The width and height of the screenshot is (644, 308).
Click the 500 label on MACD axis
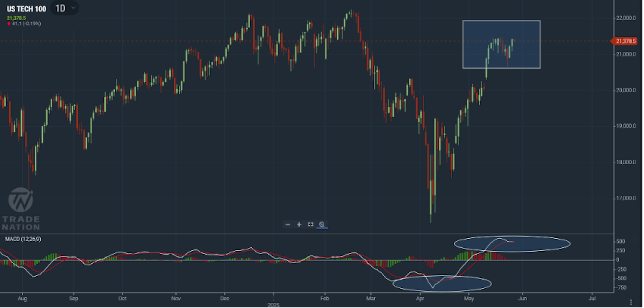(621, 242)
